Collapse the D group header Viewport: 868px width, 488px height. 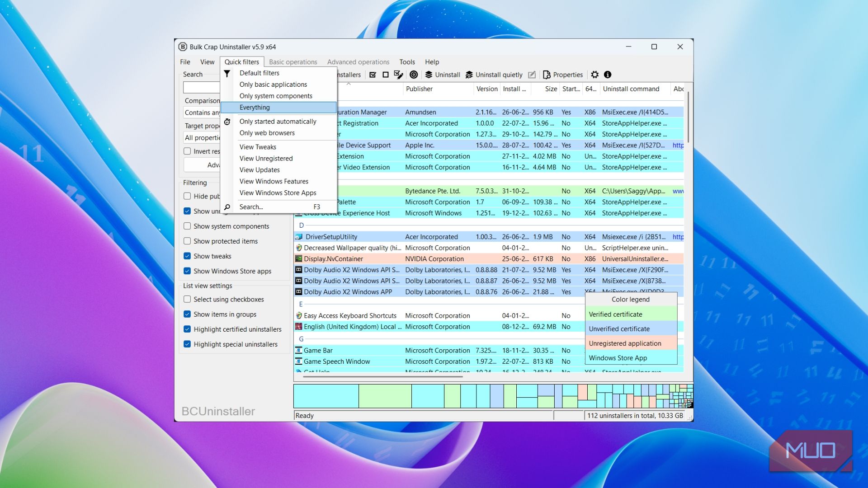(302, 225)
